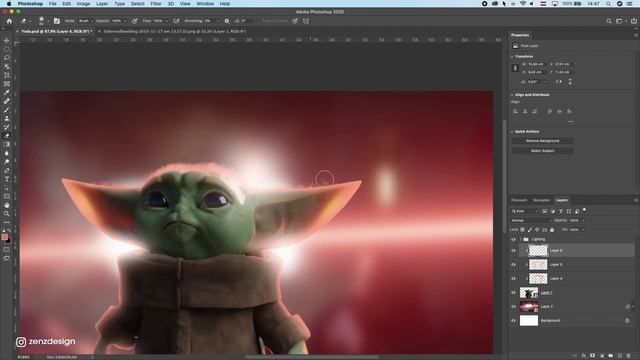Open the Image menu
640x360 pixels.
(x=83, y=4)
